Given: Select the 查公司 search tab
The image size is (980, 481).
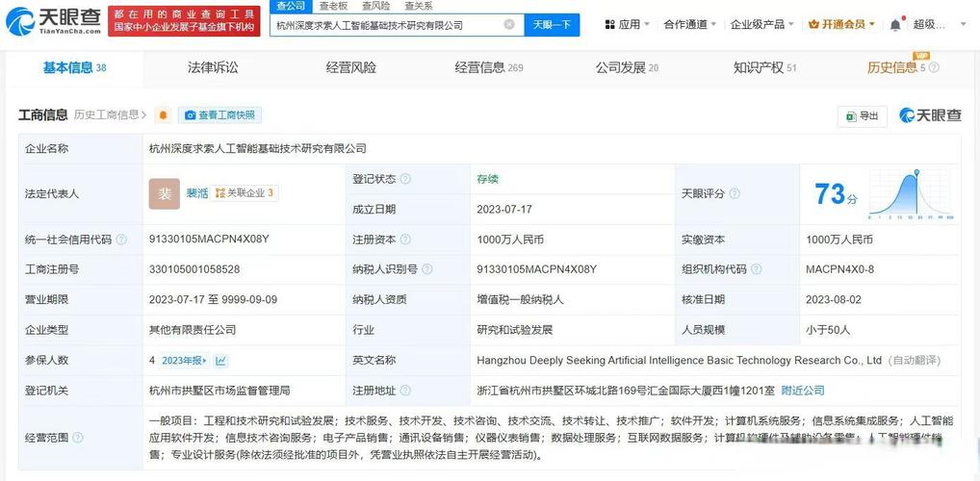Looking at the screenshot, I should [292, 6].
